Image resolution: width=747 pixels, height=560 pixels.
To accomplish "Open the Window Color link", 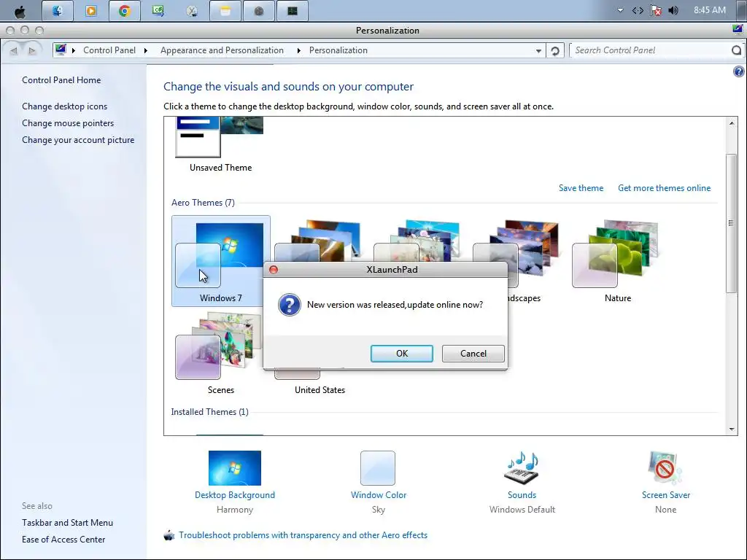I will point(379,495).
